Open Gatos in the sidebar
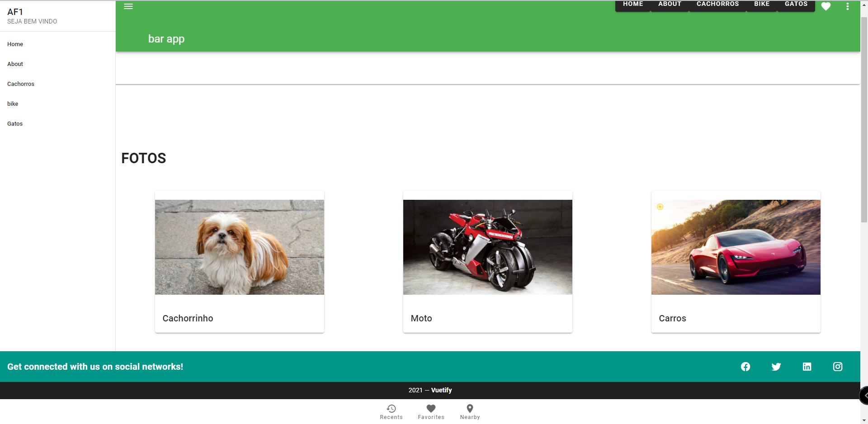The width and height of the screenshot is (868, 424). [x=57, y=124]
